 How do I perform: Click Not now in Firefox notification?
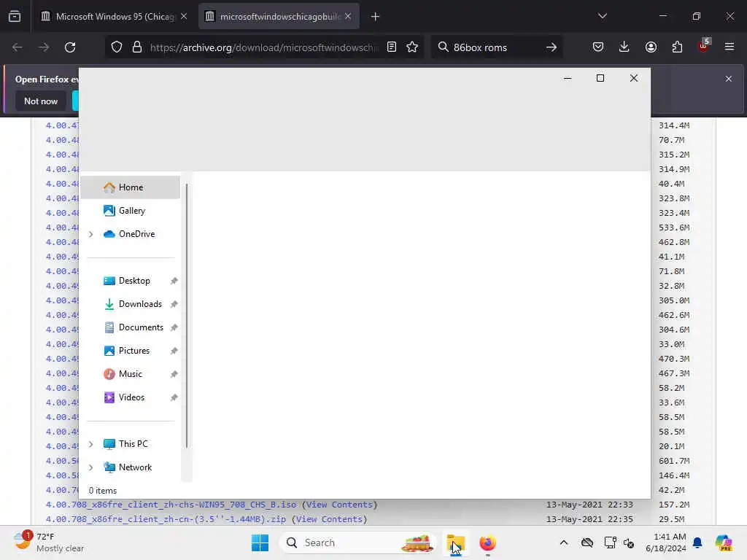(x=41, y=101)
